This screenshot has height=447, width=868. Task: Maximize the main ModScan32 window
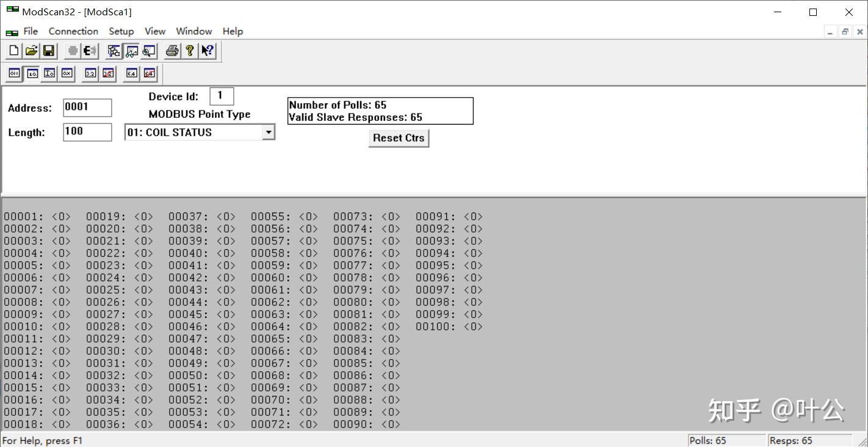point(813,12)
